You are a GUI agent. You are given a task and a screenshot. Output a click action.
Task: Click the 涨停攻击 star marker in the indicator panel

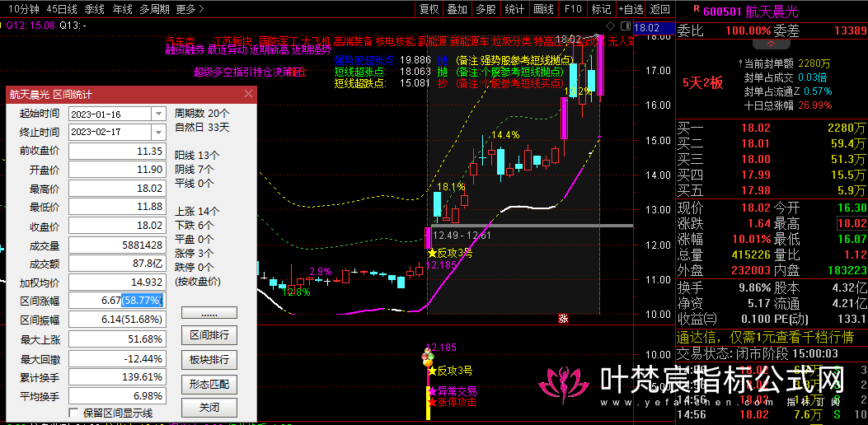tap(453, 402)
